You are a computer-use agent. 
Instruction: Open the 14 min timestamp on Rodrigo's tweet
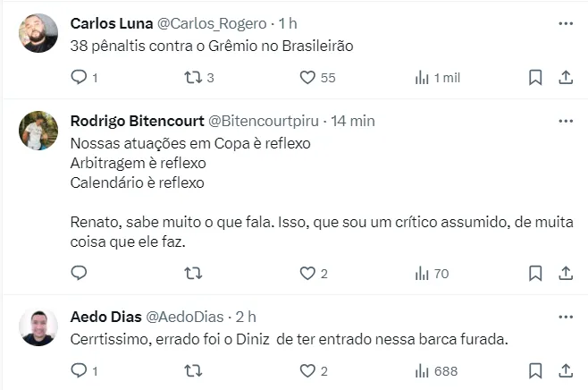click(x=353, y=121)
